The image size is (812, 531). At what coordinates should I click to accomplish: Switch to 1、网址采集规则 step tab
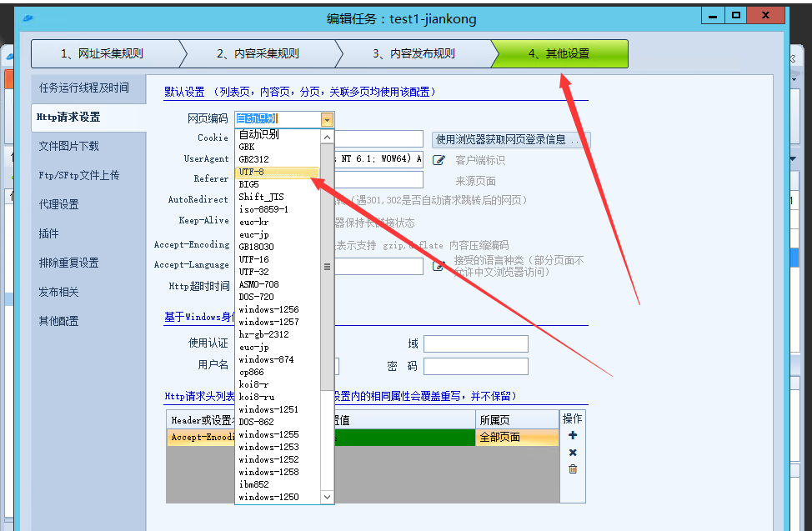point(103,54)
